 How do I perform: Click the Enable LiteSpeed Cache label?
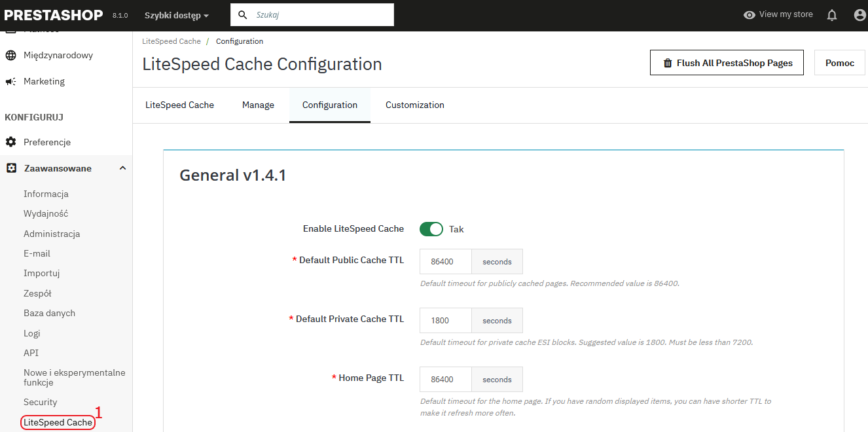353,228
